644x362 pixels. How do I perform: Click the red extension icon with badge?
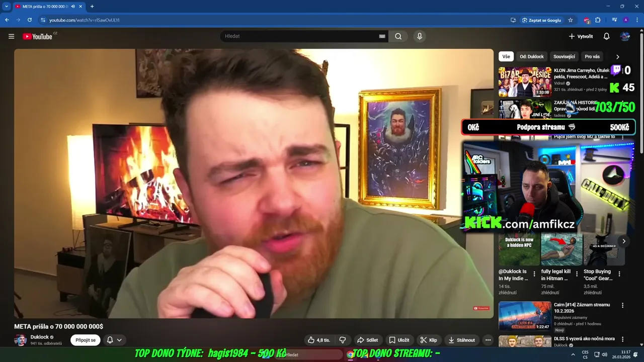click(587, 20)
